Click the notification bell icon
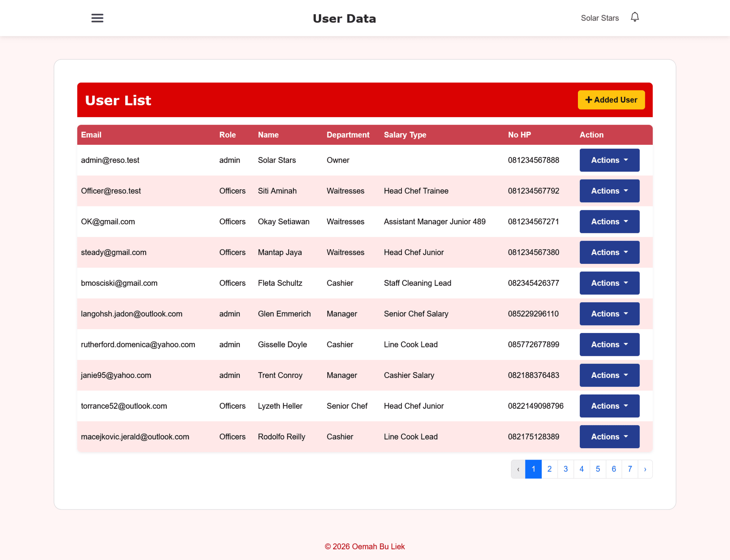Screen dimensions: 730x560 pyautogui.click(x=635, y=17)
